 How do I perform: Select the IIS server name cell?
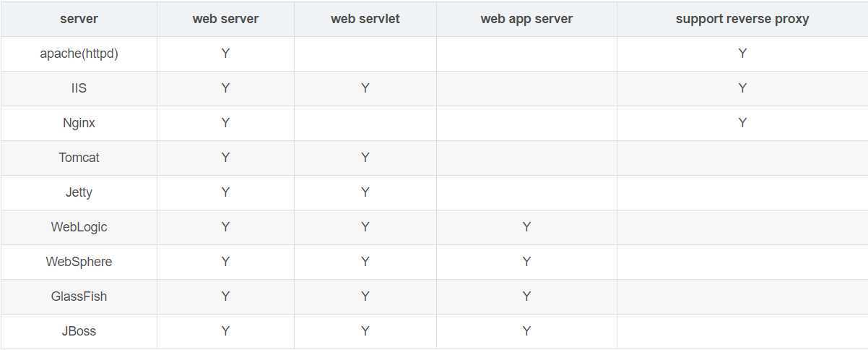79,88
